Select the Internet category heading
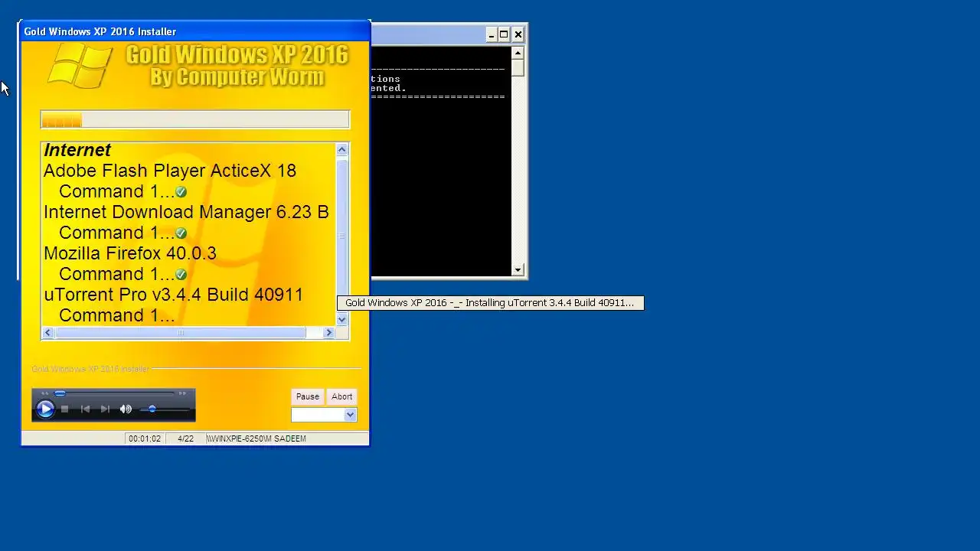The width and height of the screenshot is (980, 551). pyautogui.click(x=77, y=150)
